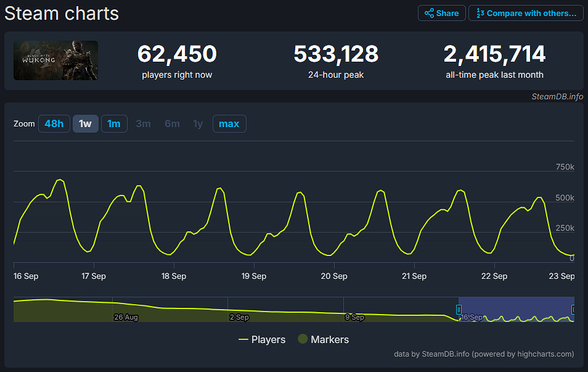Viewport: 588px width, 372px height.
Task: Click the right navigator range handle
Action: point(572,308)
